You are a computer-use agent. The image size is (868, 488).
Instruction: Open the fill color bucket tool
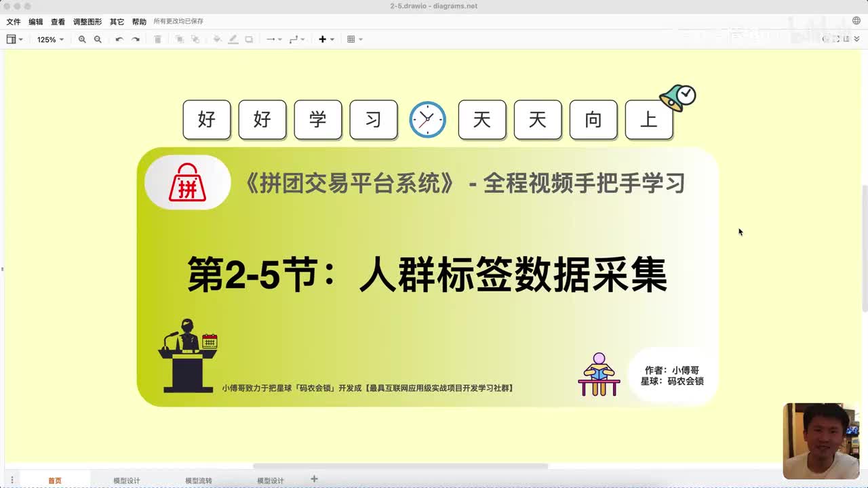(217, 39)
